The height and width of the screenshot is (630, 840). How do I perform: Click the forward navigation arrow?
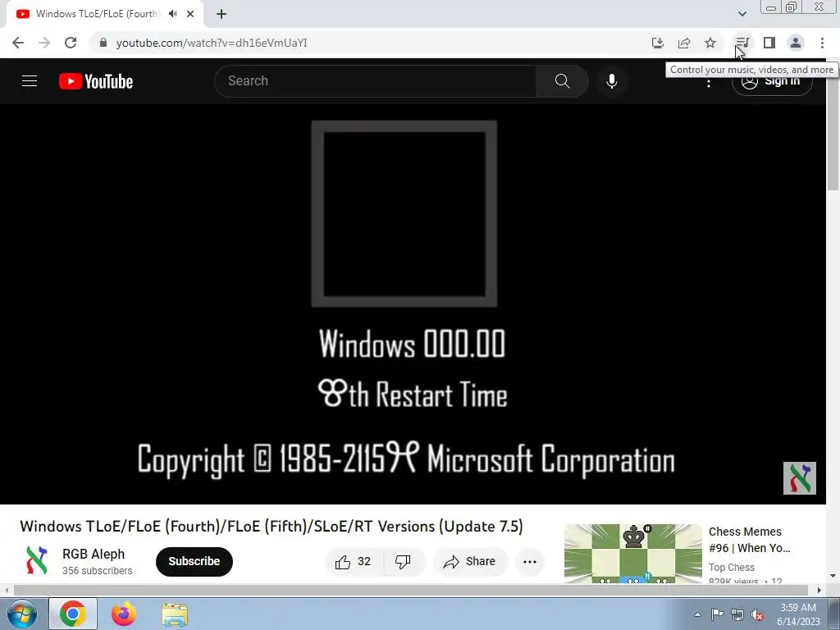pos(44,43)
